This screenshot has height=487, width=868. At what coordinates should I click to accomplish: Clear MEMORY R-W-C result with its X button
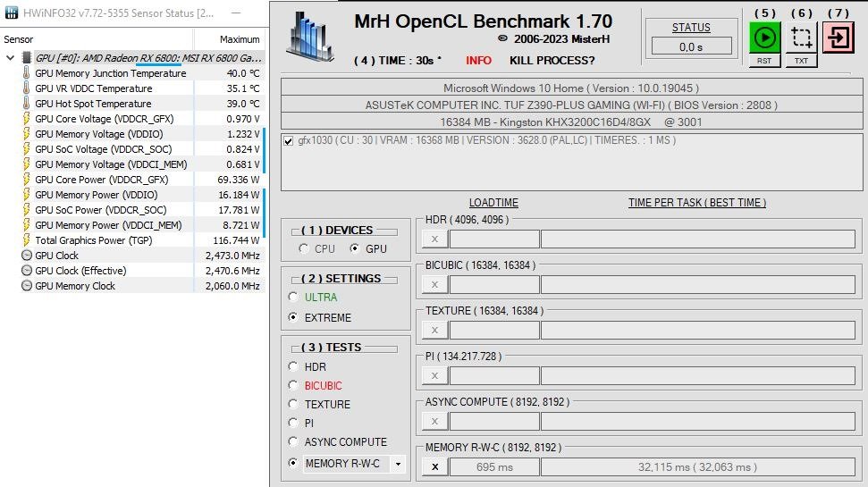[x=434, y=467]
